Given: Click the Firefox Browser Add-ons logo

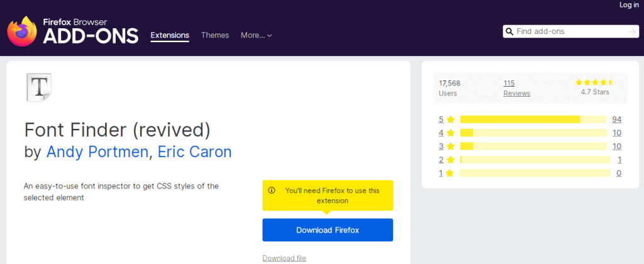Looking at the screenshot, I should tap(73, 31).
